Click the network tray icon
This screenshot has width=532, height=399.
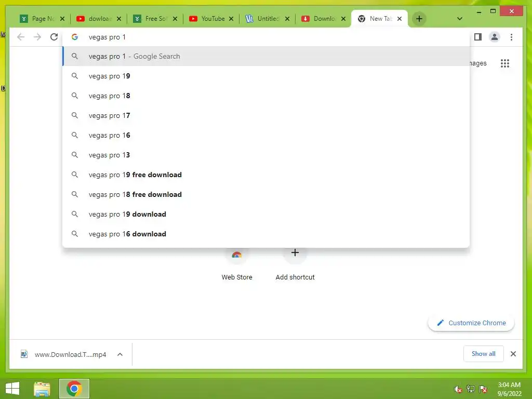(x=471, y=389)
